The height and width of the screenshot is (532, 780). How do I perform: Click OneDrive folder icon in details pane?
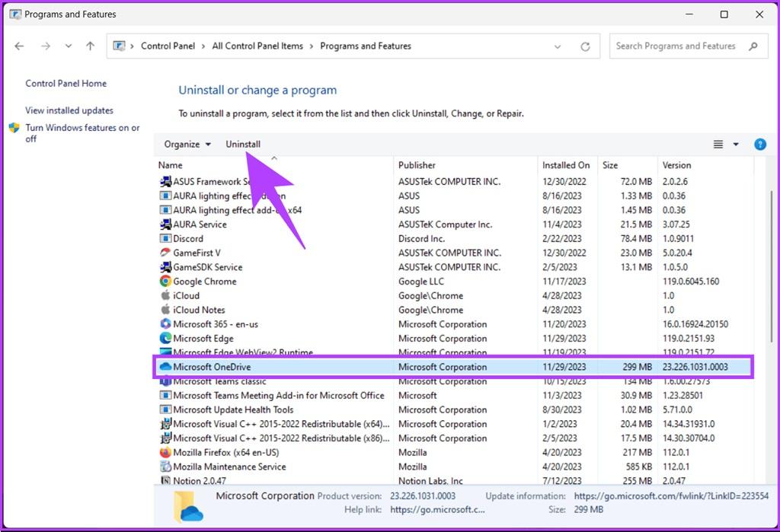(188, 506)
